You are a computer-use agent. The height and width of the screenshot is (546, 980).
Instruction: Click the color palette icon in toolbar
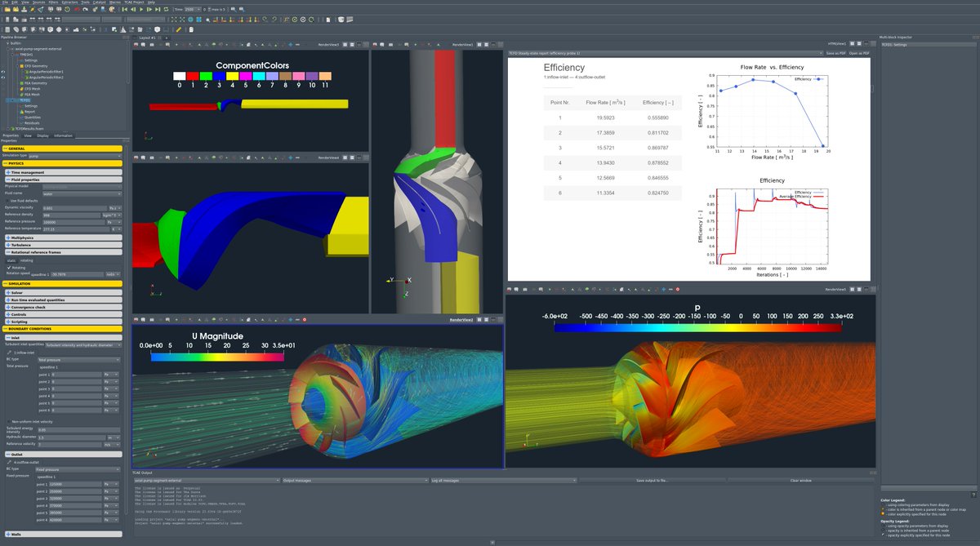[x=111, y=9]
